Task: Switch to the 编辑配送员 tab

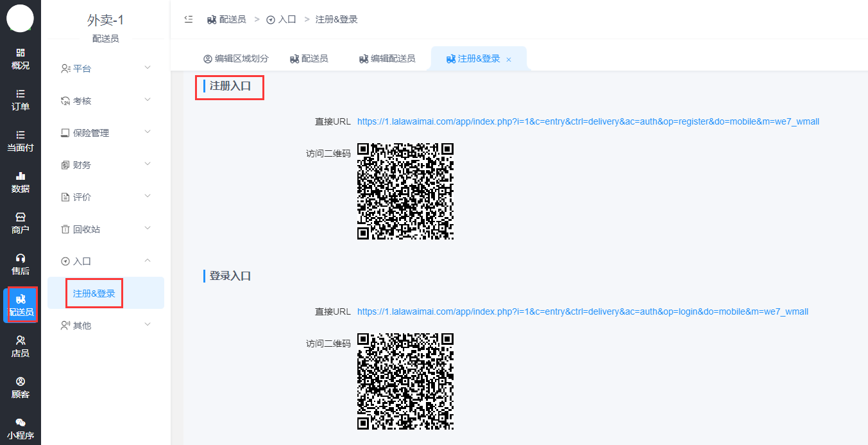Action: (x=387, y=58)
